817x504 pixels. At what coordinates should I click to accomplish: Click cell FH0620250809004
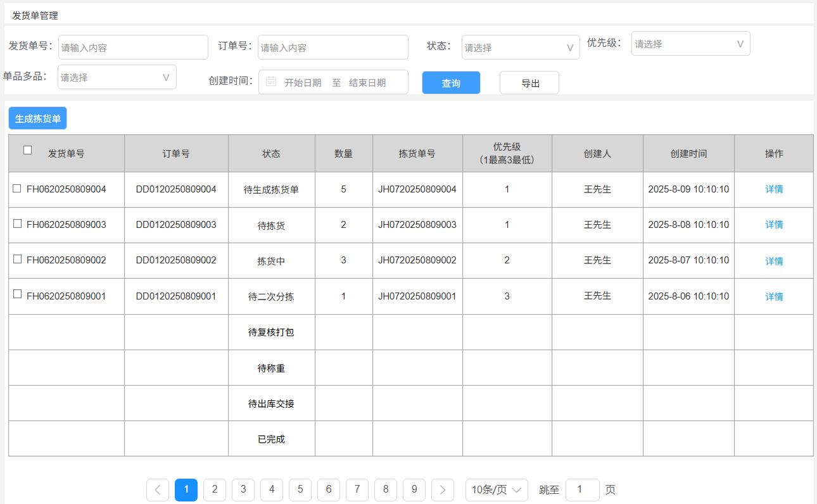point(66,189)
